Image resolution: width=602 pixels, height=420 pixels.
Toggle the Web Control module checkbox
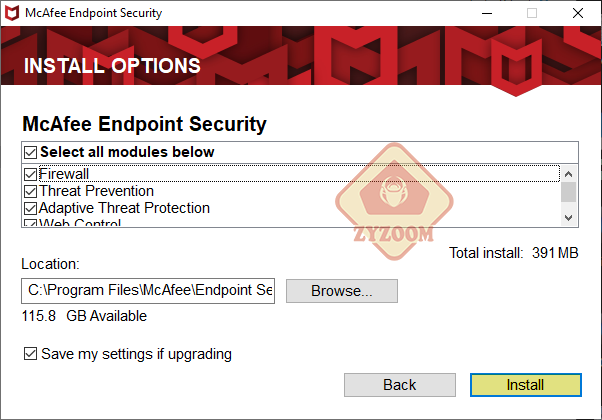pos(30,223)
